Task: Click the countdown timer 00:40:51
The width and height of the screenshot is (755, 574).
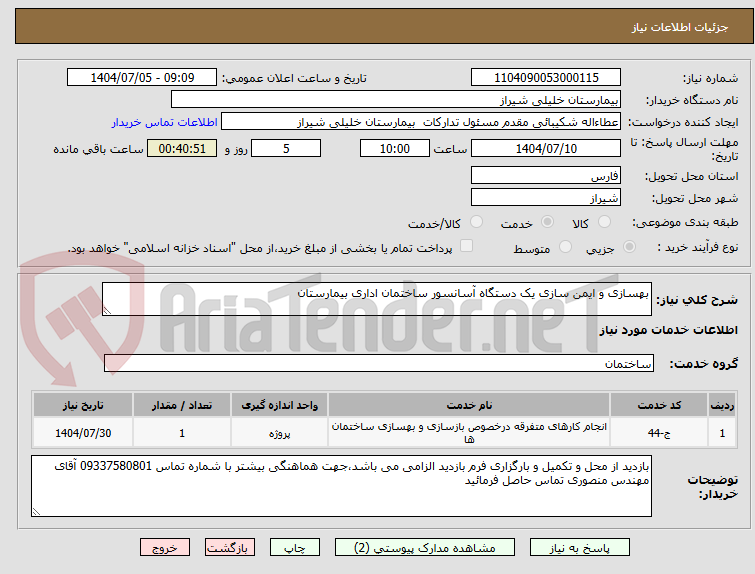Action: 182,148
